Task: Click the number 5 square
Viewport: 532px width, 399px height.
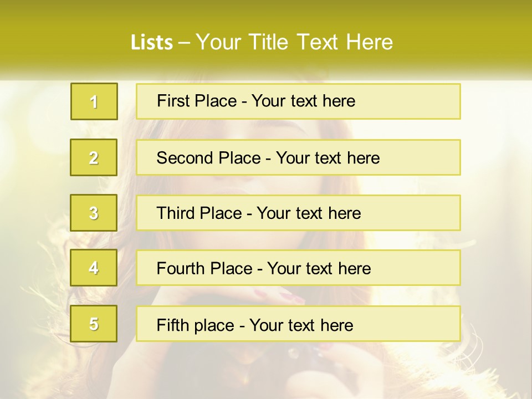Action: tap(94, 324)
